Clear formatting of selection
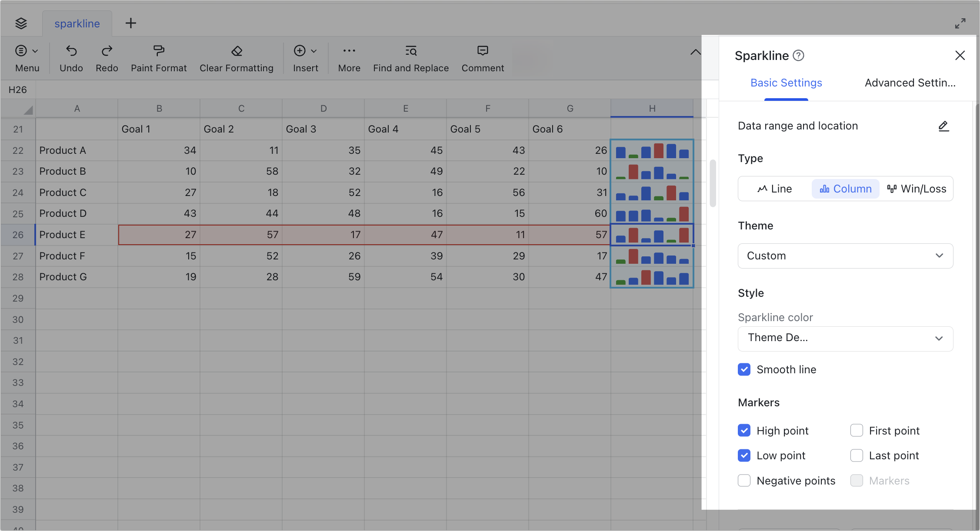Viewport: 980px width, 531px height. pos(237,58)
